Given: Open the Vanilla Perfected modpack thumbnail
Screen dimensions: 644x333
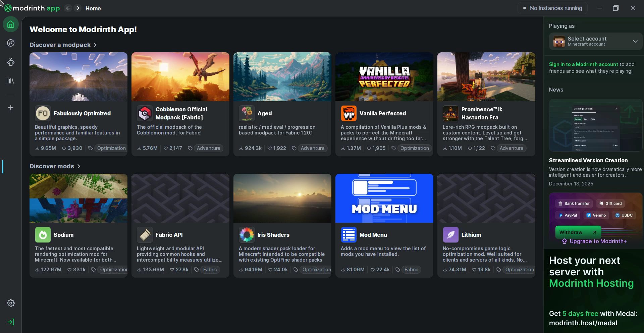Looking at the screenshot, I should pos(384,77).
